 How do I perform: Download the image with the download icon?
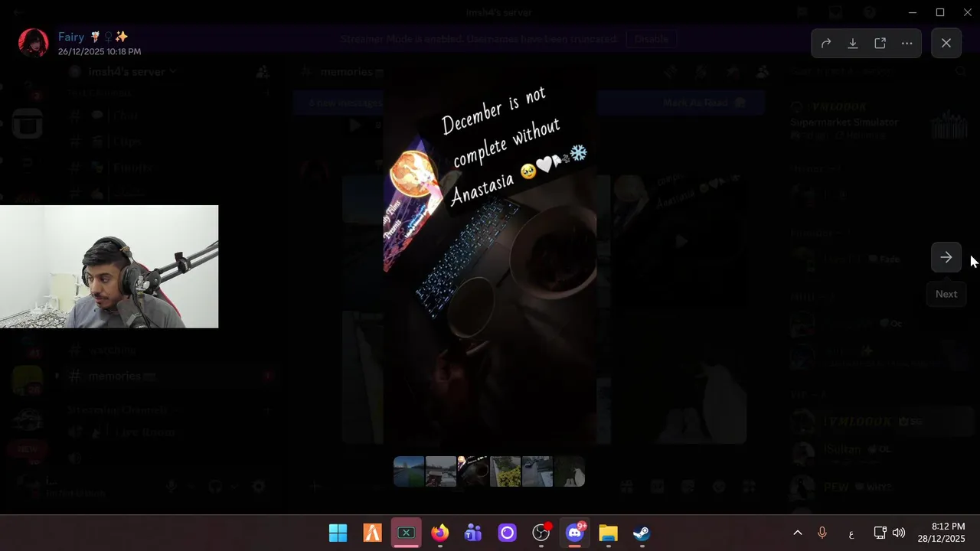(x=853, y=44)
